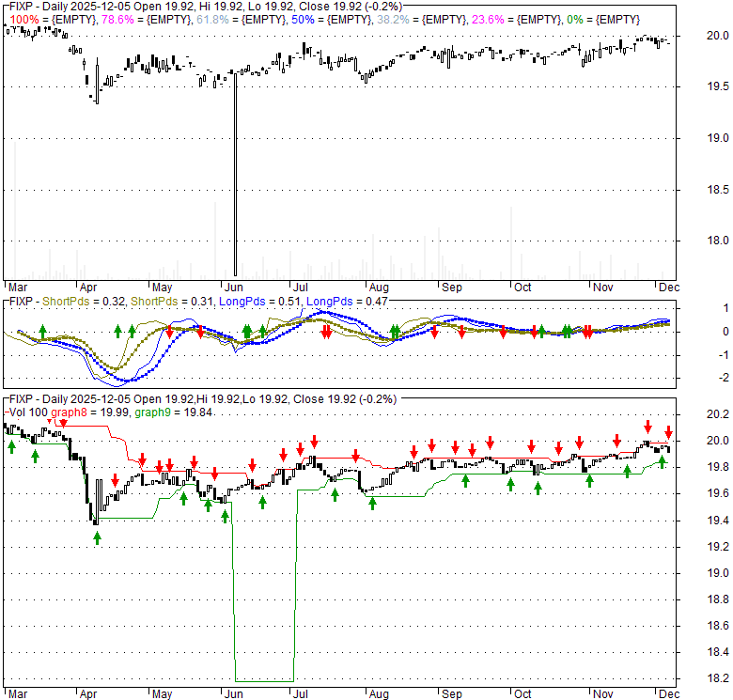This screenshot has height=700, width=733.
Task: Click the 19.0 price label on top chart
Action: (x=718, y=138)
